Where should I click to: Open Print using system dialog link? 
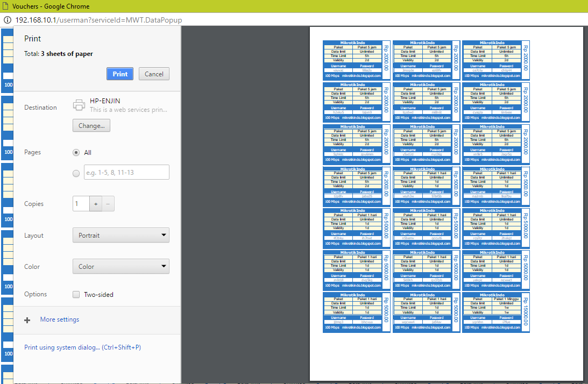[x=82, y=347]
